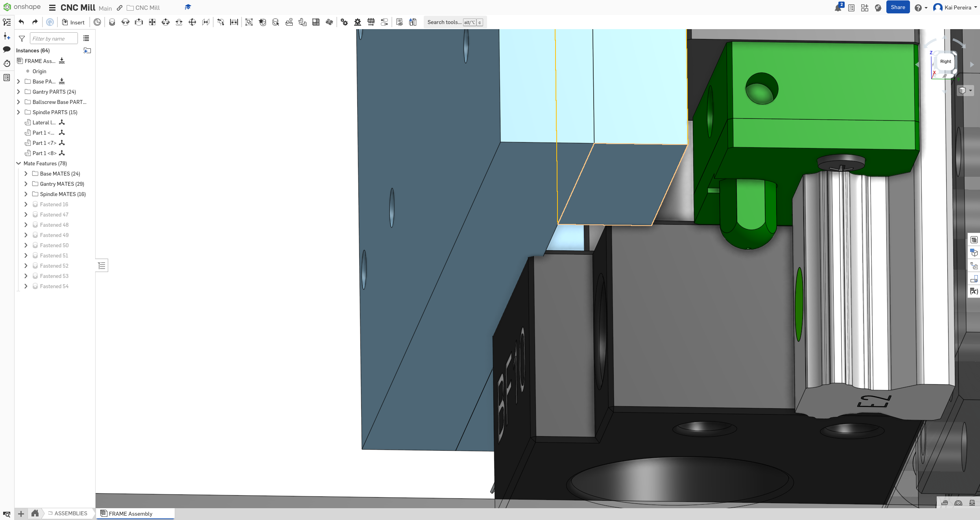Click the Share button
This screenshot has width=980, height=520.
pyautogui.click(x=897, y=7)
